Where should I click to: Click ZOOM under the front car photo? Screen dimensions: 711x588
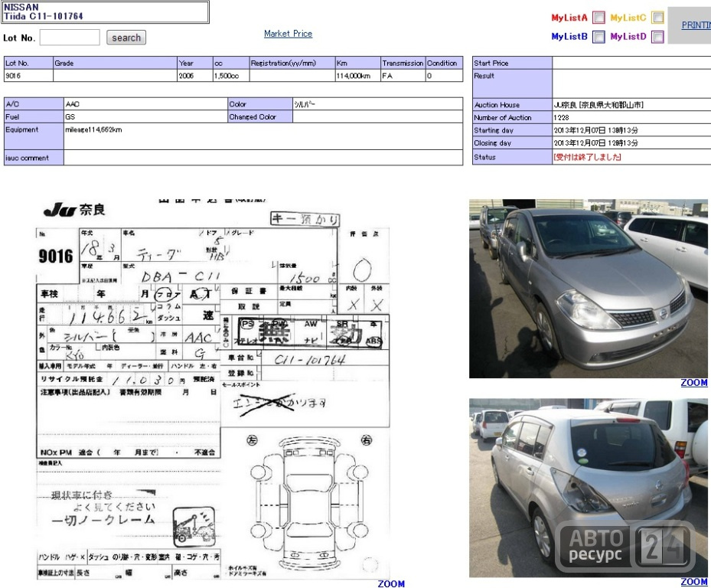(x=693, y=383)
